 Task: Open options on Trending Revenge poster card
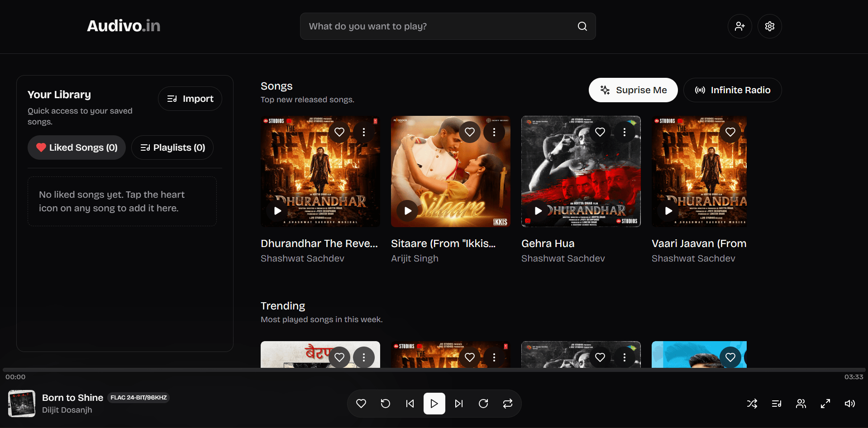[494, 357]
